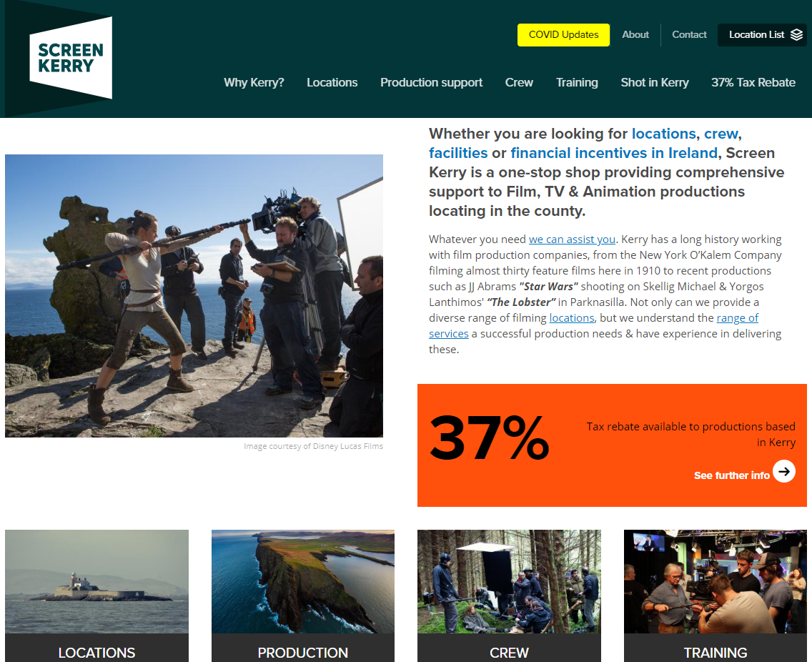This screenshot has width=812, height=662.
Task: Select Crew in the navigation bar
Action: pyautogui.click(x=519, y=82)
